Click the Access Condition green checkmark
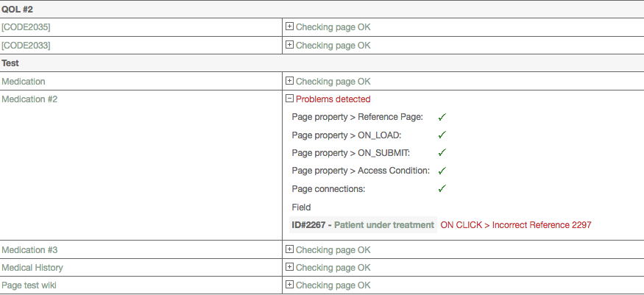The width and height of the screenshot is (644, 295). click(442, 171)
